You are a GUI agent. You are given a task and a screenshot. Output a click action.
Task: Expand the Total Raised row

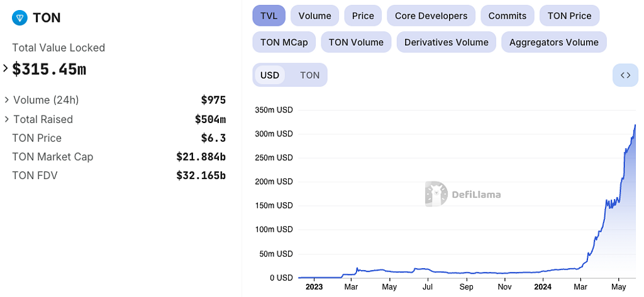7,119
